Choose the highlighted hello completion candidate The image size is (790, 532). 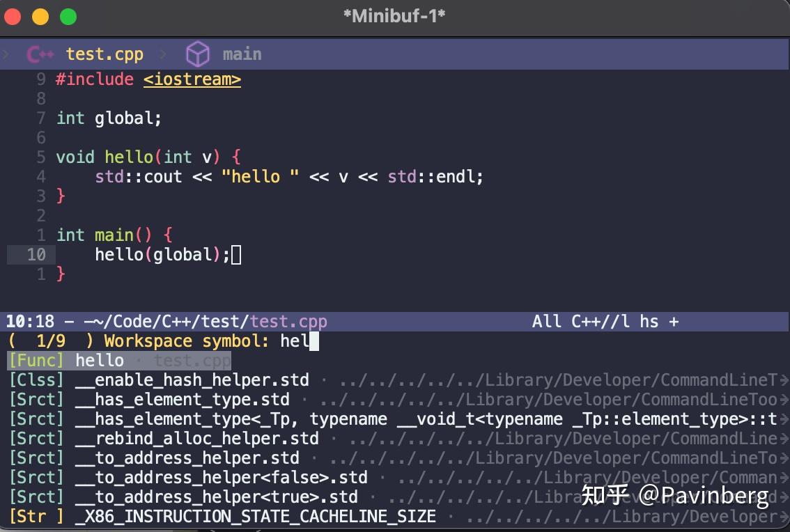[99, 361]
